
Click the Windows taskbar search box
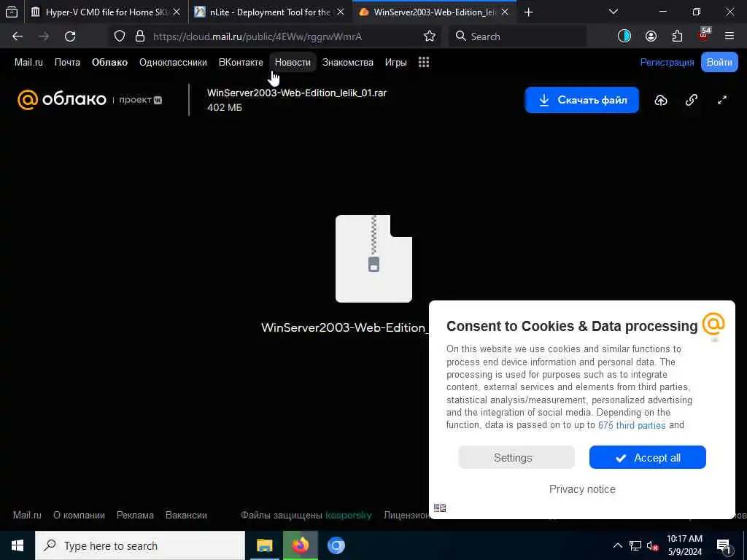click(140, 545)
